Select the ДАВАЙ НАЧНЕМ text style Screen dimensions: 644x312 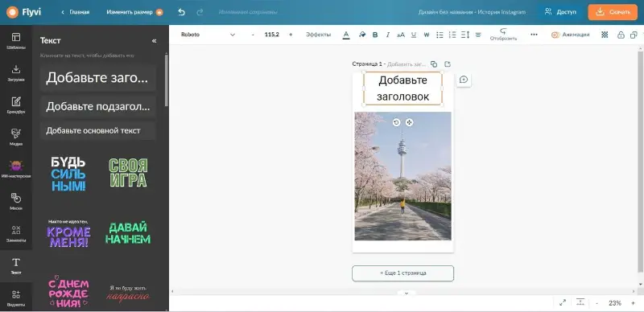pyautogui.click(x=128, y=233)
